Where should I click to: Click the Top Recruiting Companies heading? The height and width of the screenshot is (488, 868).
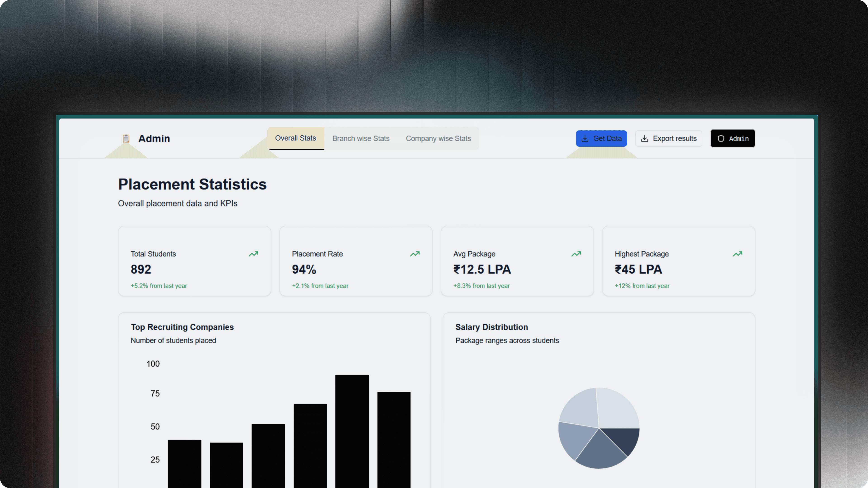tap(182, 327)
